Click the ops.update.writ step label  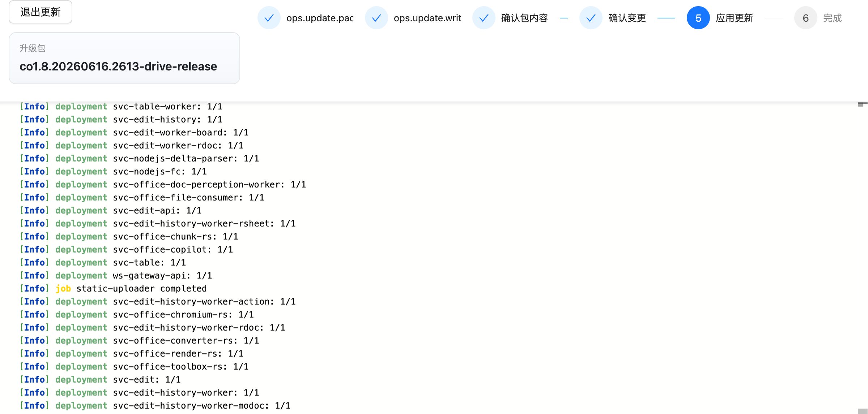coord(427,18)
